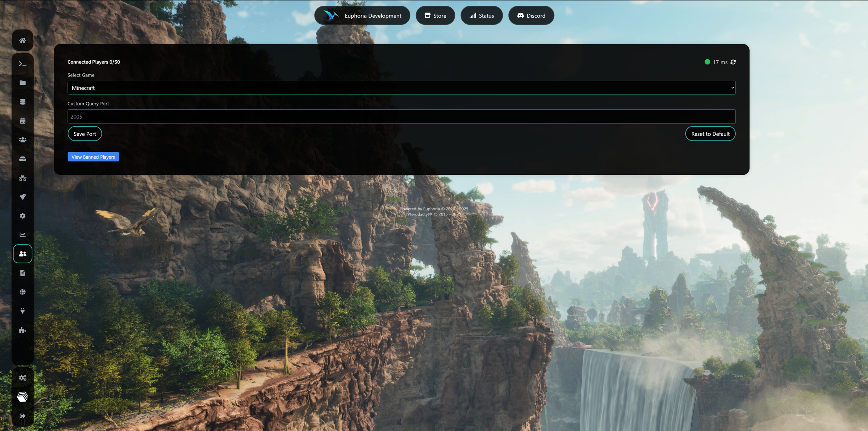Select the highlighted Players sidebar icon

(23, 254)
